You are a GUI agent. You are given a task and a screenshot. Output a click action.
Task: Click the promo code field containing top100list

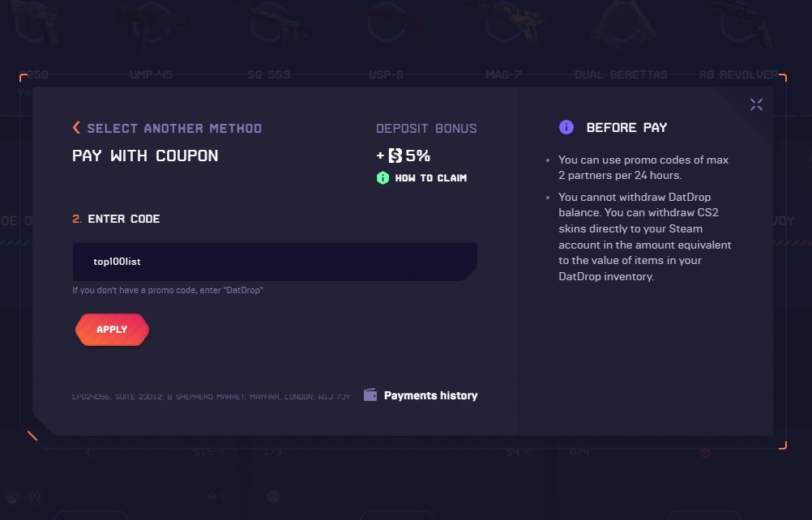click(x=276, y=261)
